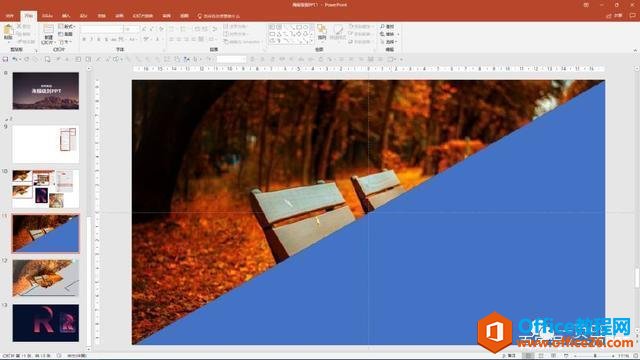Click the Replace button
Screen dimensions: 640x360
pyautogui.click(x=388, y=34)
